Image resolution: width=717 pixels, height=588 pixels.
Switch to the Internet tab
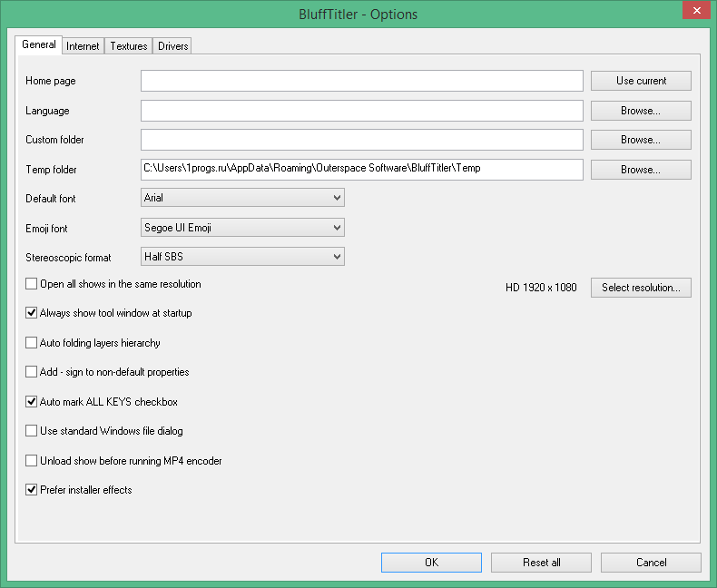point(83,46)
